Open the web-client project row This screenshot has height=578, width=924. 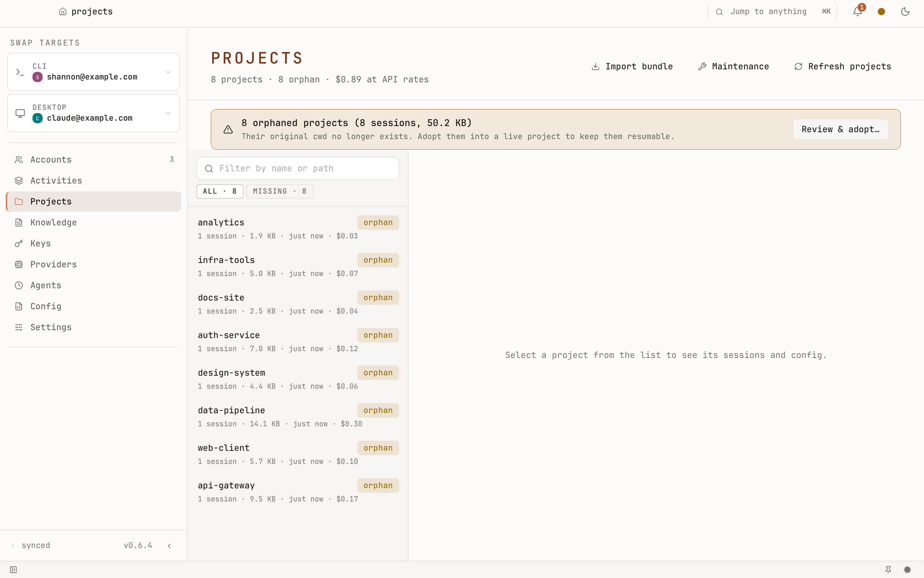298,454
